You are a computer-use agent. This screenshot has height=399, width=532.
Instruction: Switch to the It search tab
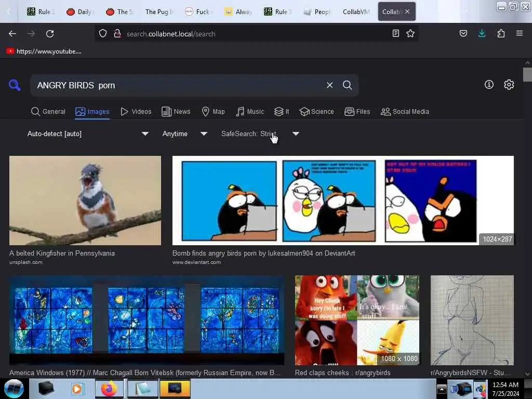(x=282, y=112)
